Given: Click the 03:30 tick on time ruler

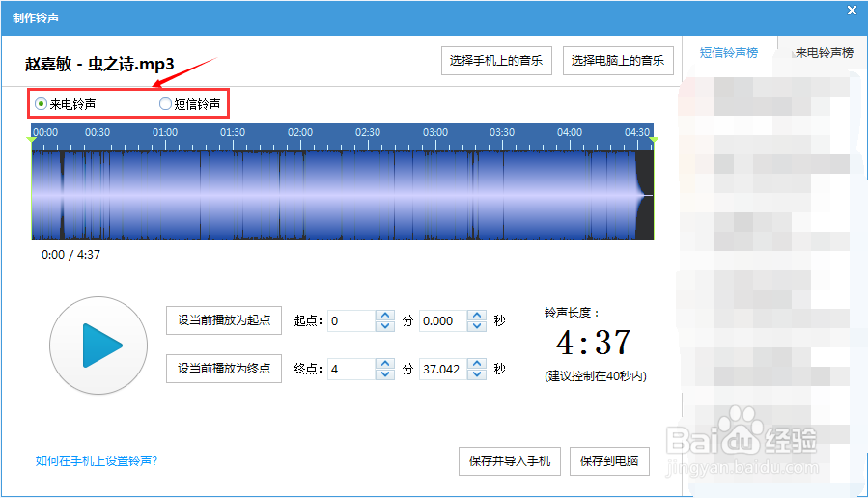Looking at the screenshot, I should pyautogui.click(x=502, y=143).
